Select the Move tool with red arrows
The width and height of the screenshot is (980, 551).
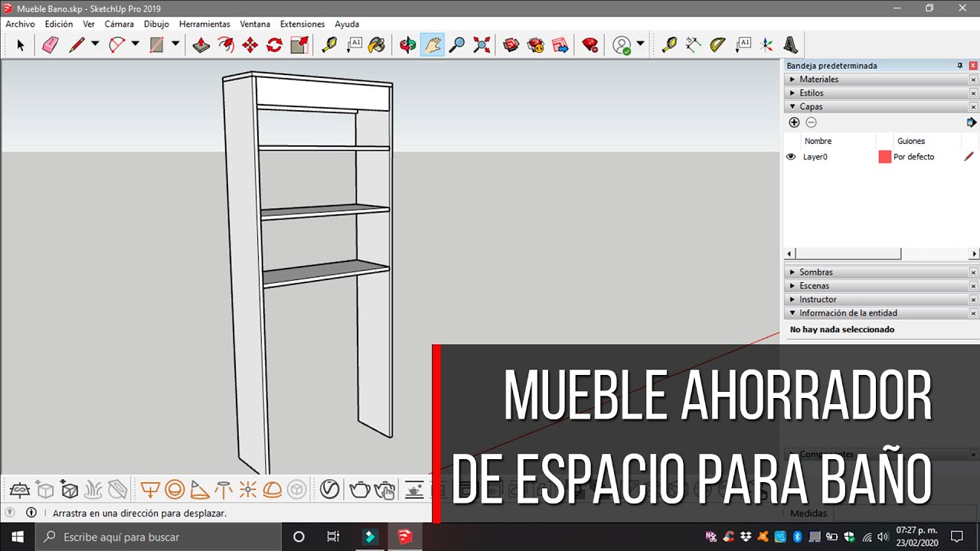coord(250,45)
